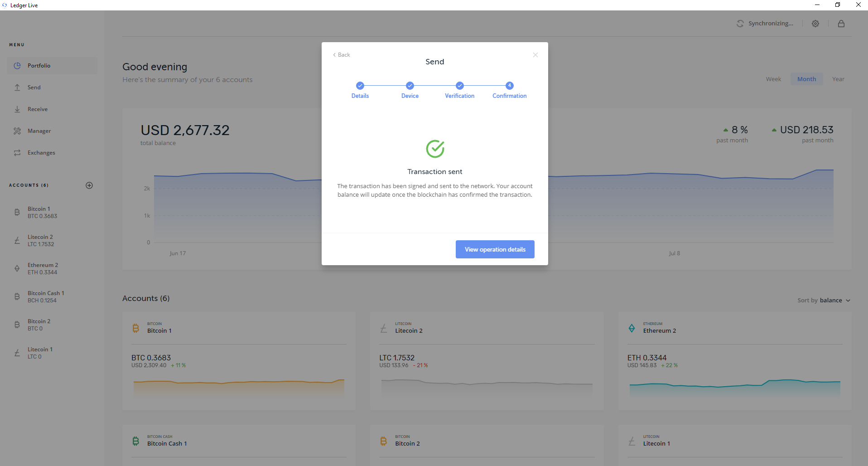The height and width of the screenshot is (466, 868).
Task: Select Bitcoin 2 account in sidebar
Action: pos(52,325)
